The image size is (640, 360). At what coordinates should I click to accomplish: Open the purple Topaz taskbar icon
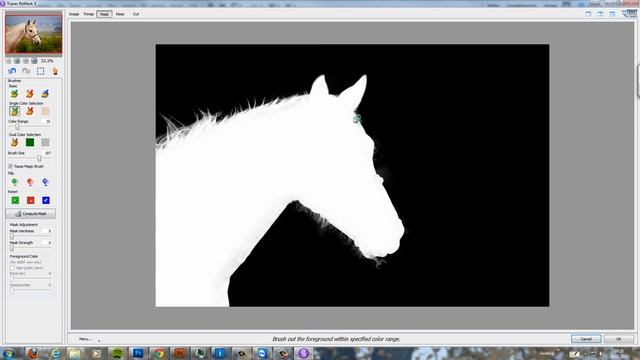point(303,353)
